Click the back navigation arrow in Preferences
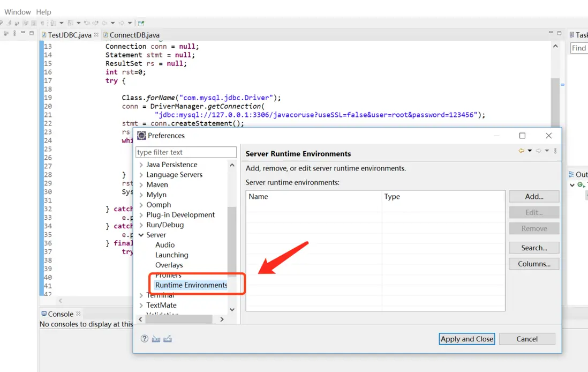This screenshot has width=588, height=372. click(x=521, y=151)
